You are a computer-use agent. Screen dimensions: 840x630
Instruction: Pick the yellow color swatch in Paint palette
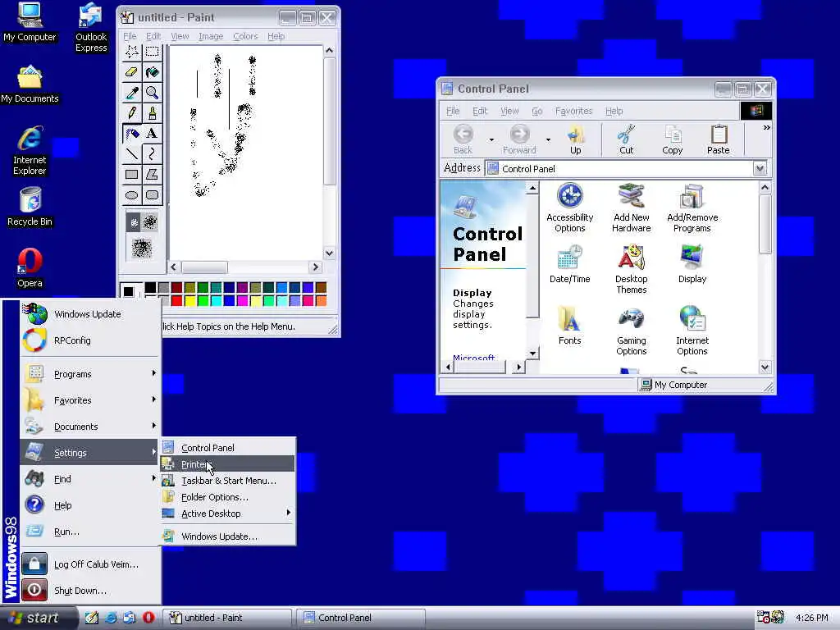coord(189,300)
